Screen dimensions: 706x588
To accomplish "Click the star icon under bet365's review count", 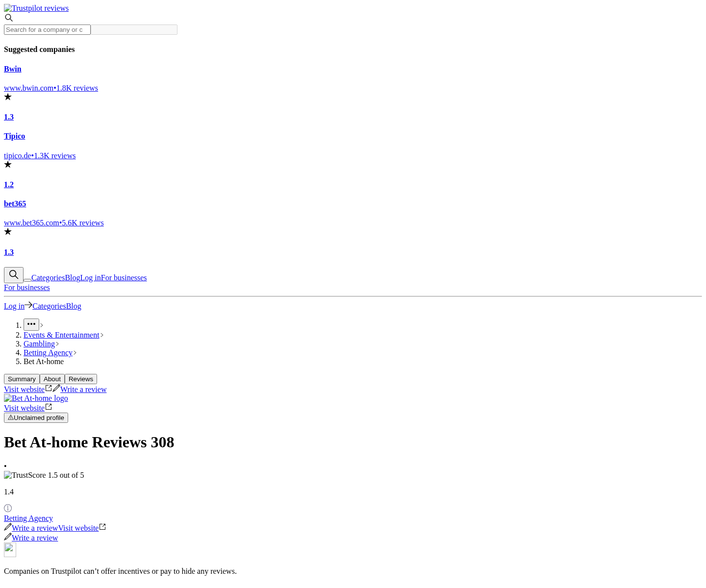I will point(8,232).
